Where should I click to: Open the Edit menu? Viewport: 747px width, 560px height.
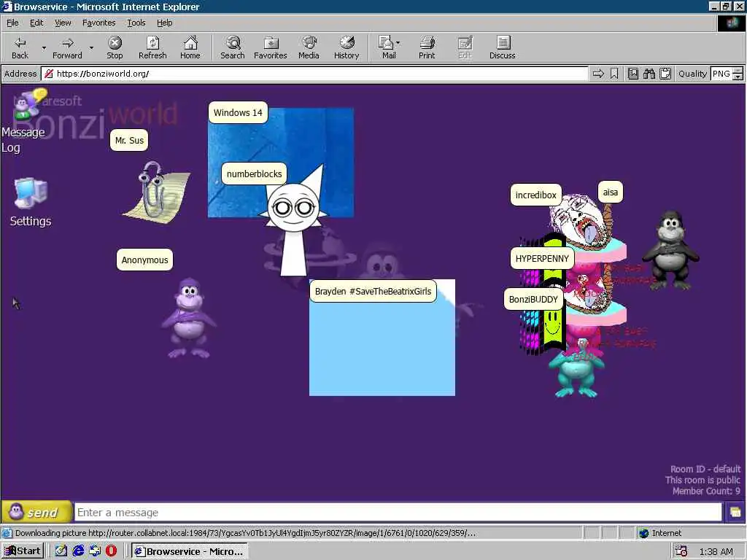tap(36, 23)
